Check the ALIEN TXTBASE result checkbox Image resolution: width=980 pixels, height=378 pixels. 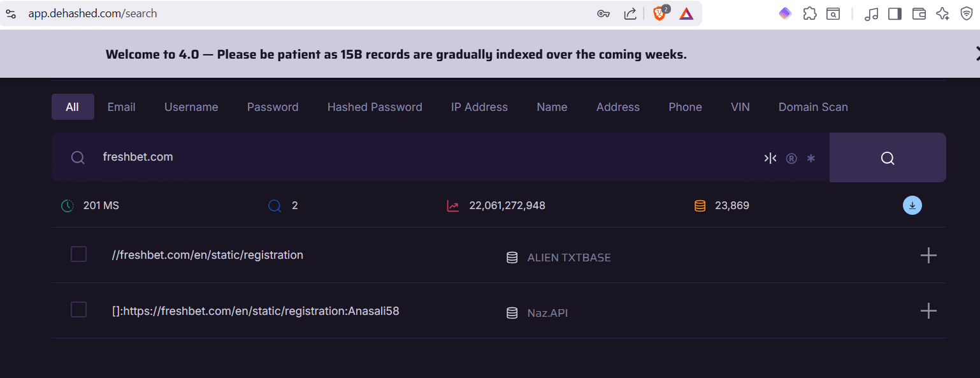pos(78,254)
